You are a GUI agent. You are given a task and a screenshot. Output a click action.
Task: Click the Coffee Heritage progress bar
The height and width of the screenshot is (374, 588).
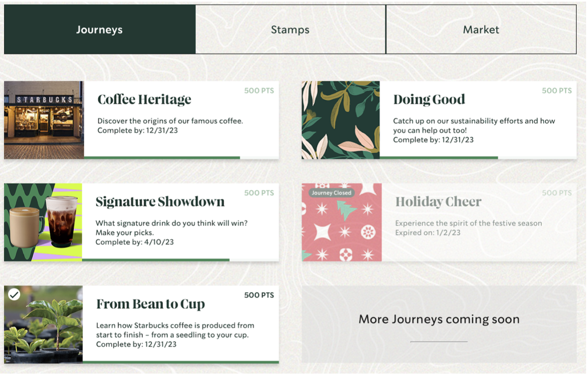tap(162, 158)
